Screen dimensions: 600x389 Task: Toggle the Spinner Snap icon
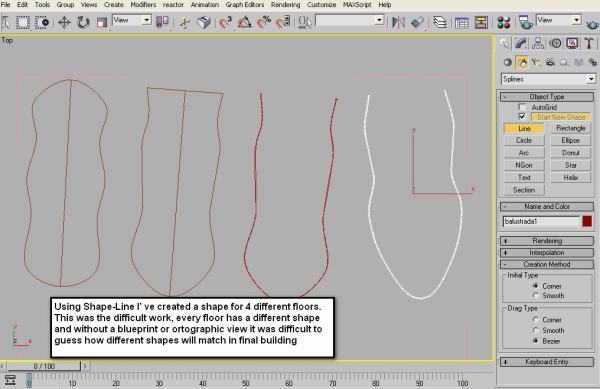(283, 23)
